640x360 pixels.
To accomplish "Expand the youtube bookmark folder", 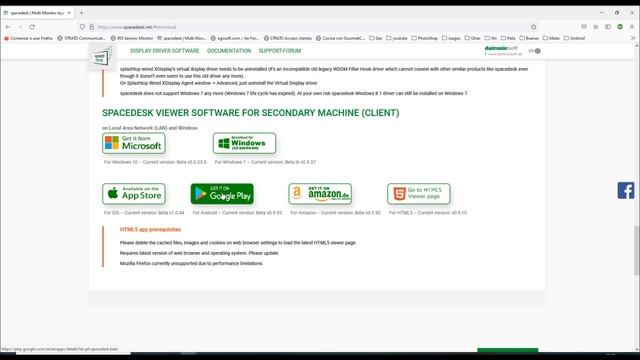I will coord(397,38).
